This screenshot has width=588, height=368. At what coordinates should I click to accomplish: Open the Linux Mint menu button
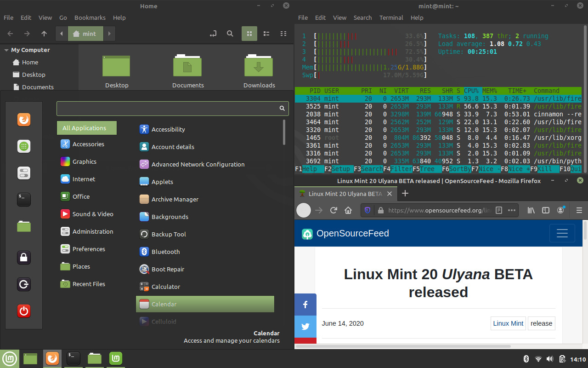[10, 358]
